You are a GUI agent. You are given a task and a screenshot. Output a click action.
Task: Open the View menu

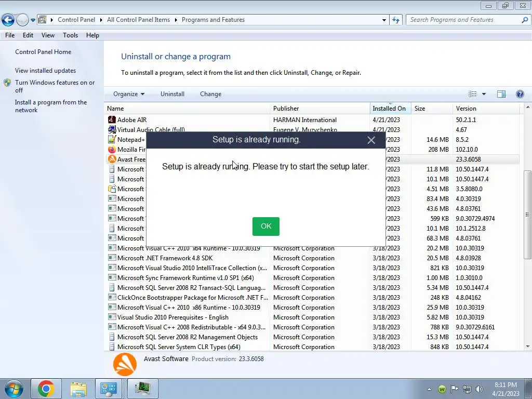pyautogui.click(x=48, y=35)
